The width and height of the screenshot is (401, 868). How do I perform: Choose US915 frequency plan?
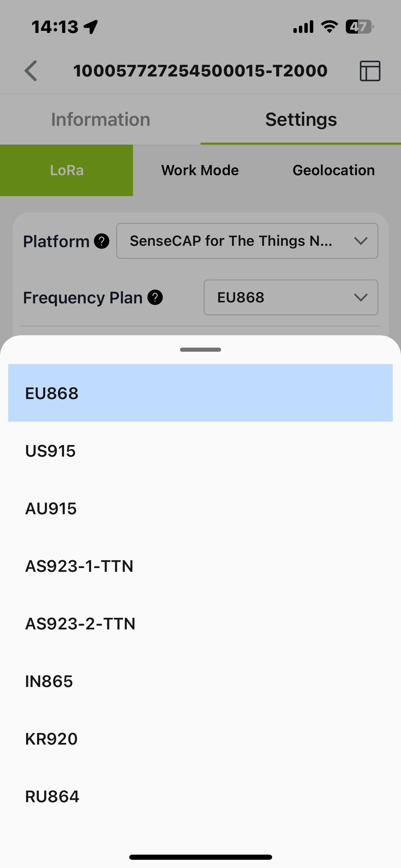click(50, 451)
